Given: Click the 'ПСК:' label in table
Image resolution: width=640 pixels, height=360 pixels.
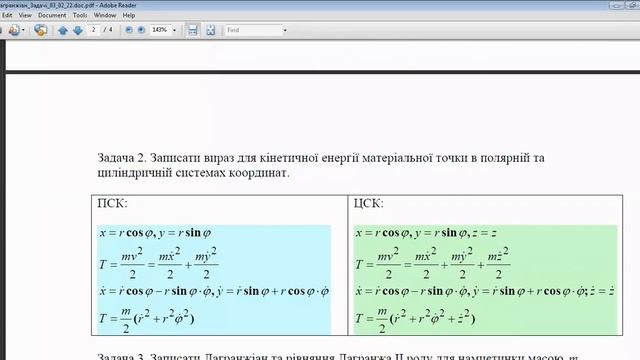Looking at the screenshot, I should (x=112, y=203).
